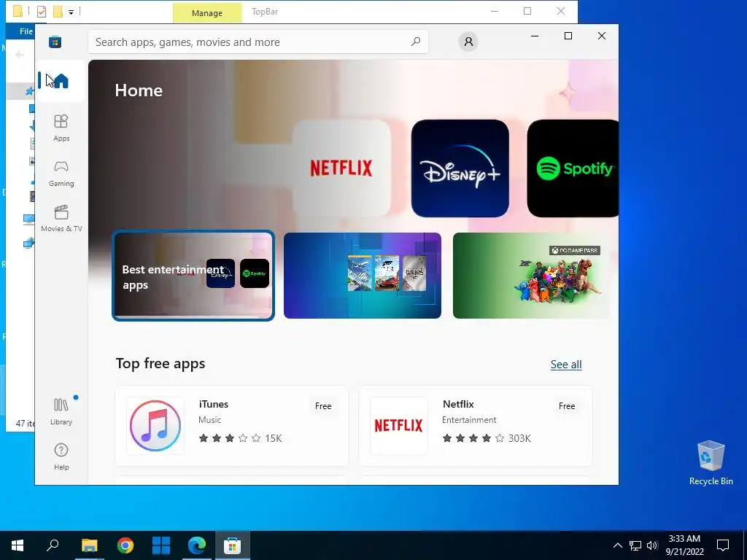Open File Explorer from the taskbar
This screenshot has height=560, width=747.
point(89,545)
